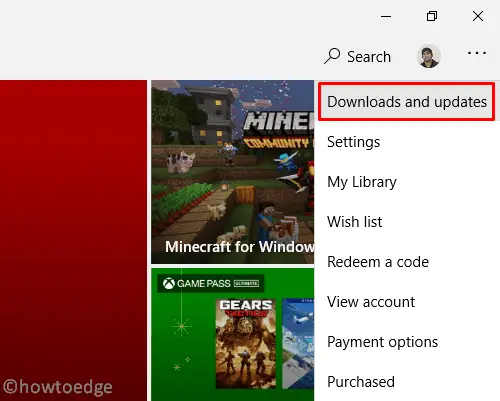Open the red featured promo tile

73,240
